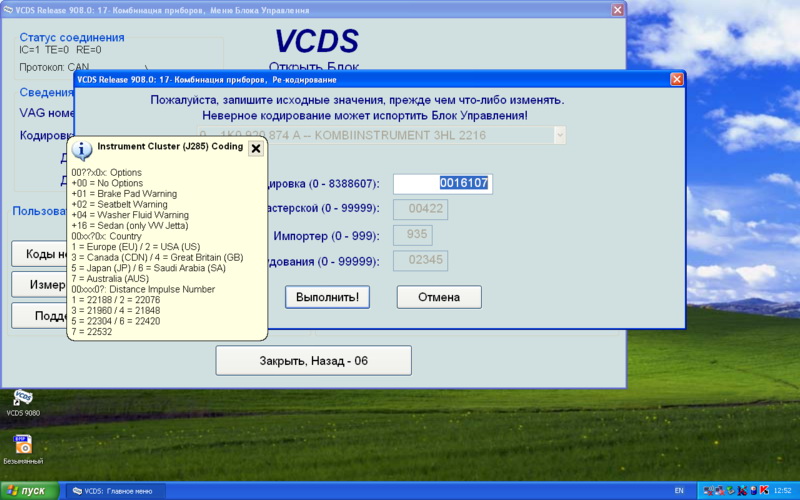Screen dimensions: 800x500
Task: Click the Импортер field 935
Action: [x=413, y=235]
